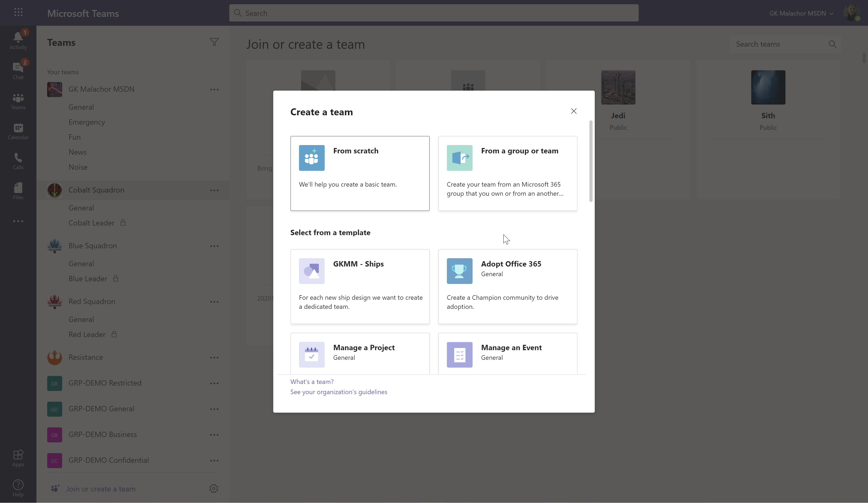Select the Manage an Event template
Image resolution: width=868 pixels, height=503 pixels.
click(507, 353)
